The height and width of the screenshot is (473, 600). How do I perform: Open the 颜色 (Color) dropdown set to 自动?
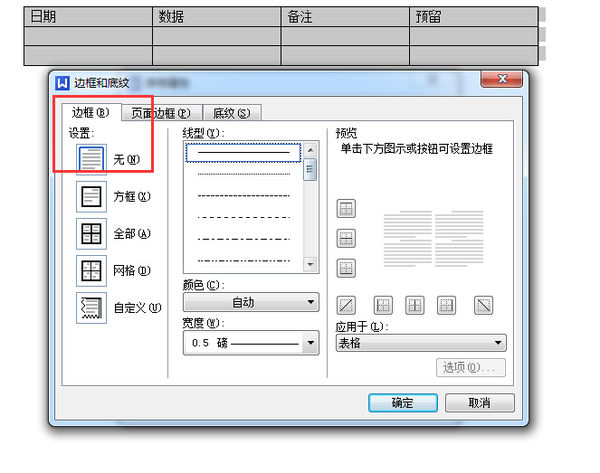[x=250, y=302]
